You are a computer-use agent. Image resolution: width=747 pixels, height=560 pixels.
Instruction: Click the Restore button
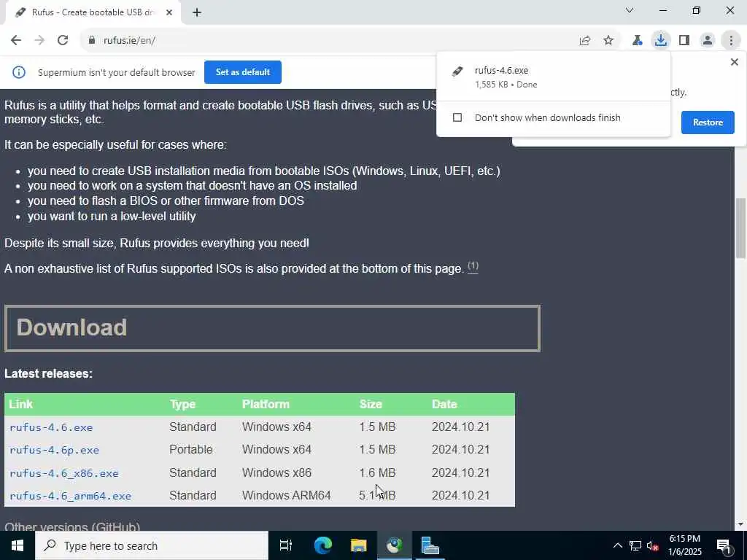pos(708,122)
